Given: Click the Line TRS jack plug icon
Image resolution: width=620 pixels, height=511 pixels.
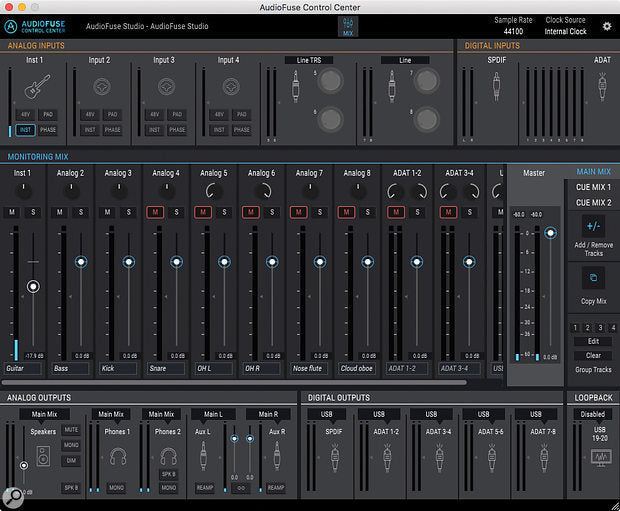Looking at the screenshot, I should pyautogui.click(x=295, y=86).
